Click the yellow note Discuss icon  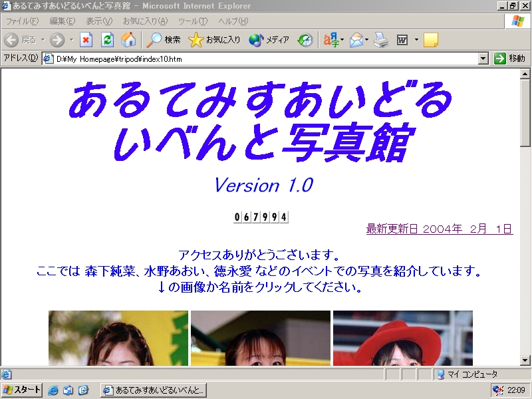430,40
